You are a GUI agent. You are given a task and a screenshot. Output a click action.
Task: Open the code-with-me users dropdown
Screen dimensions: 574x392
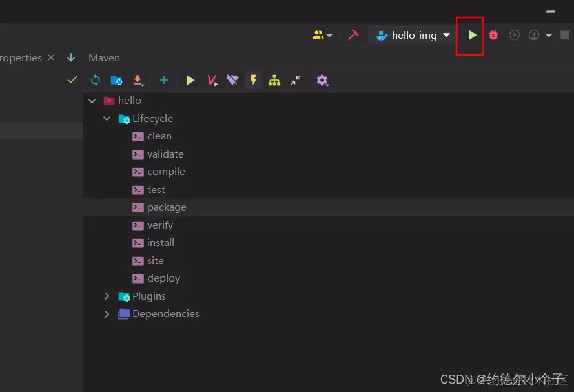pos(322,35)
